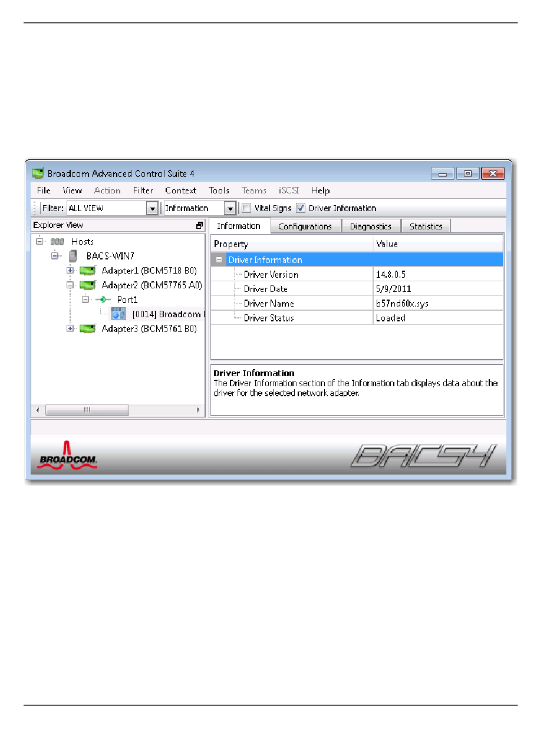The image size is (560, 743).
Task: Select Adapter1 (BCM5718 B0) in tree
Action: 149,271
